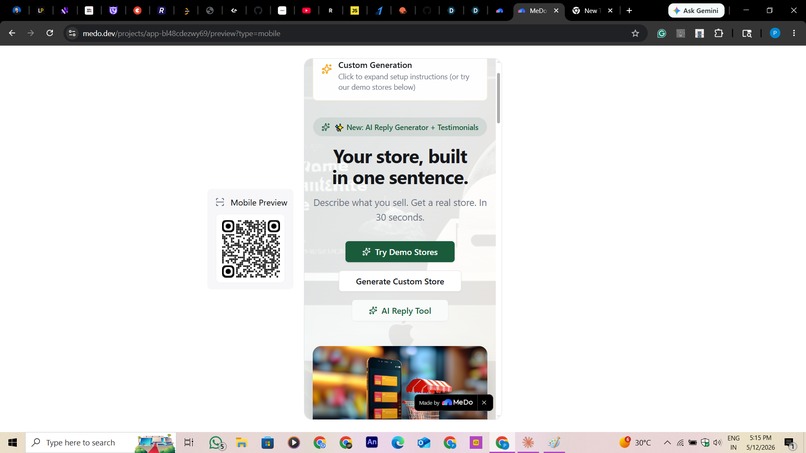The width and height of the screenshot is (806, 453).
Task: Dismiss the Made by MeDo badge
Action: click(484, 403)
